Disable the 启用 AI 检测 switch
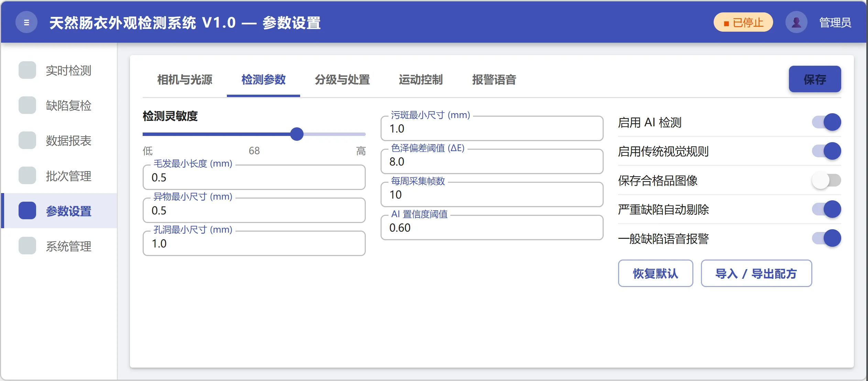Screen dimensions: 868x381 coord(826,122)
